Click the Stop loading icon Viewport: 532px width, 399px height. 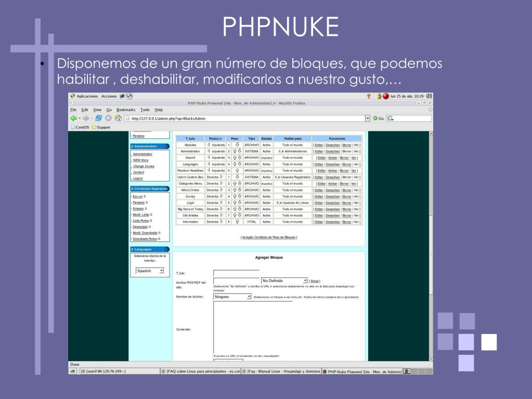tap(108, 118)
